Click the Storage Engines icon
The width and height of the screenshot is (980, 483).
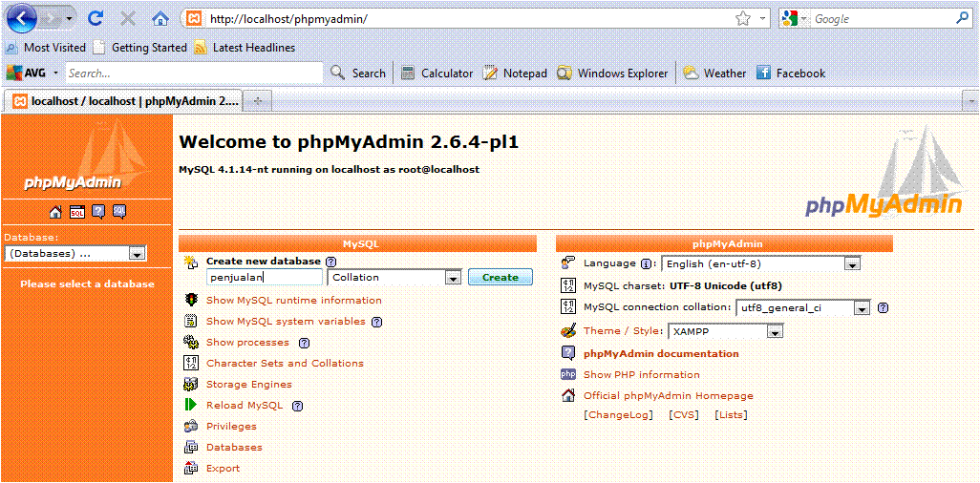(x=191, y=384)
